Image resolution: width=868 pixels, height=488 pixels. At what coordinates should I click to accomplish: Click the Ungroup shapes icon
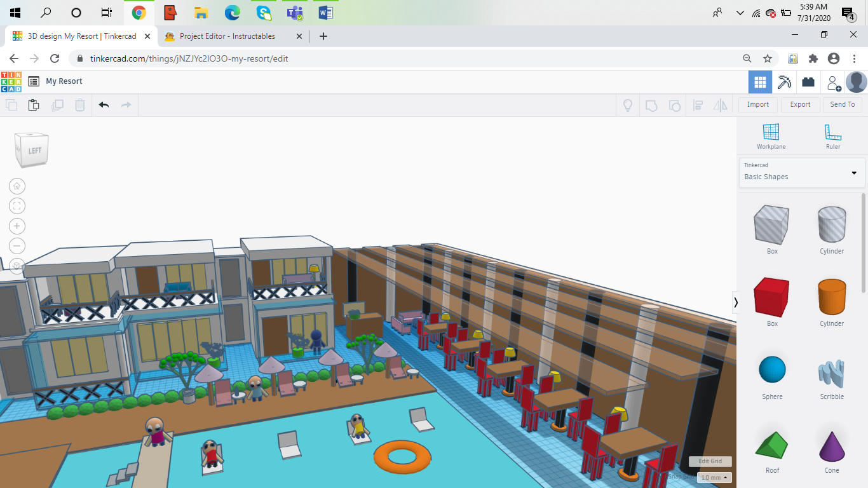pos(675,105)
